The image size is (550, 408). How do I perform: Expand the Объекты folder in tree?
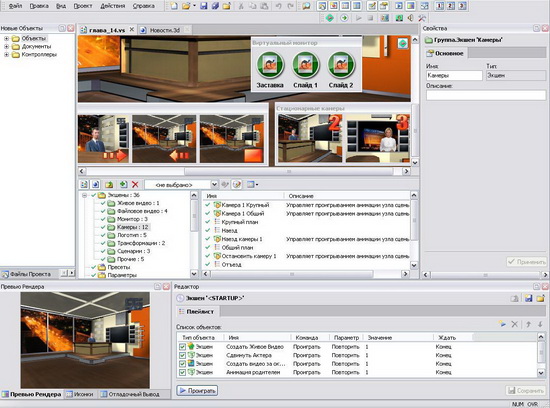coord(6,38)
